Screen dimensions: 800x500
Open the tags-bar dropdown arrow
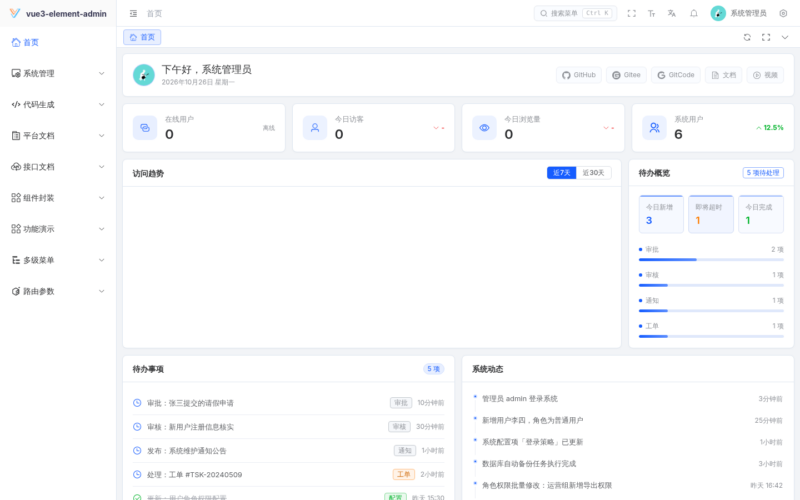(x=785, y=37)
